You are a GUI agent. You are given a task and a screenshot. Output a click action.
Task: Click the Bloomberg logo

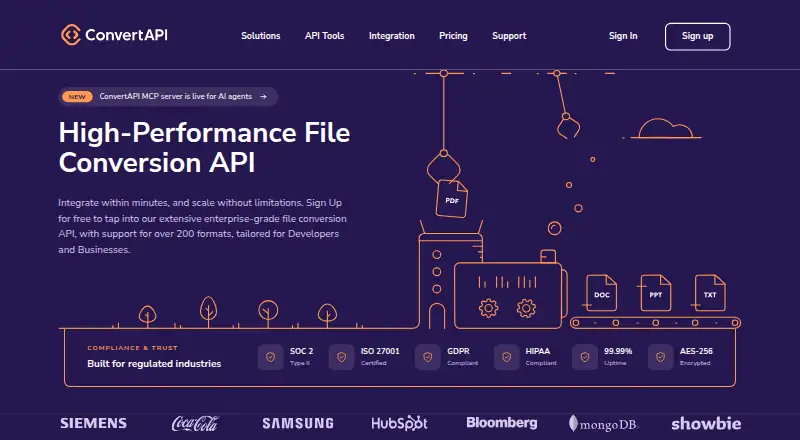(502, 423)
